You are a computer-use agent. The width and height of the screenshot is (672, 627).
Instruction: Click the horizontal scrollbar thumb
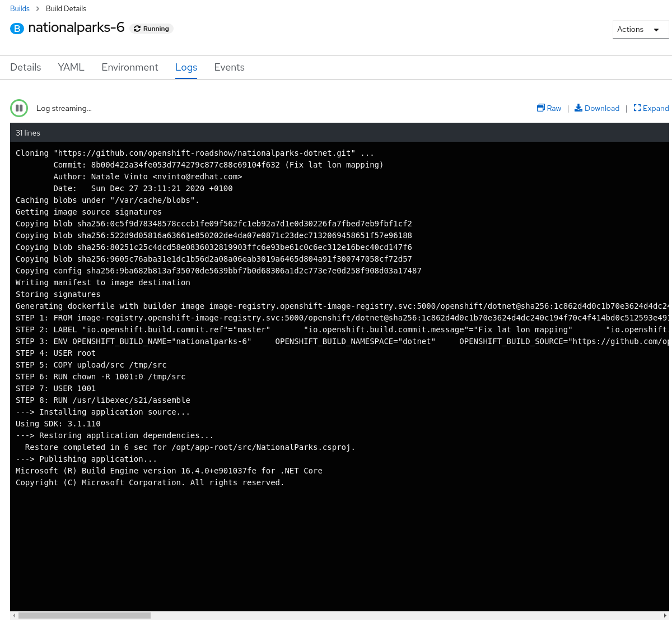(84, 615)
